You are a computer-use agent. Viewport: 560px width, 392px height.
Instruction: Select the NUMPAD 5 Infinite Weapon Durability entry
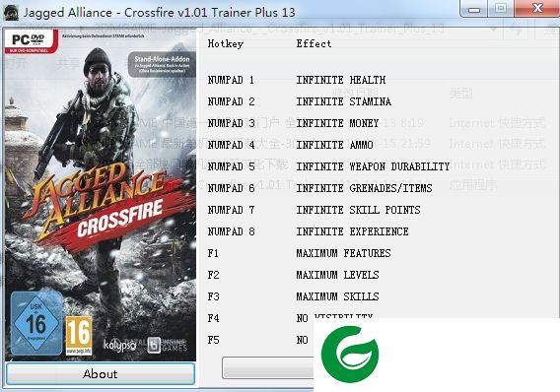coord(328,166)
